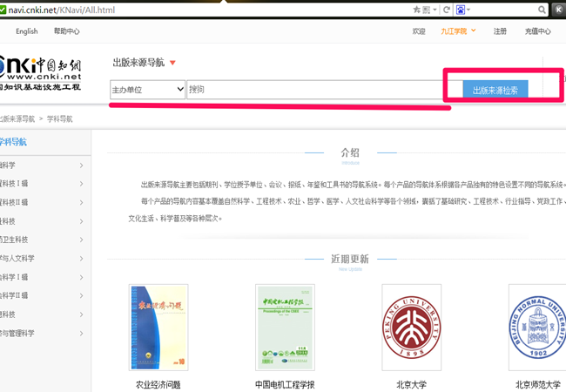Expand the 科技Ⅱ辑 category chevron
This screenshot has width=566, height=392.
pos(81,202)
